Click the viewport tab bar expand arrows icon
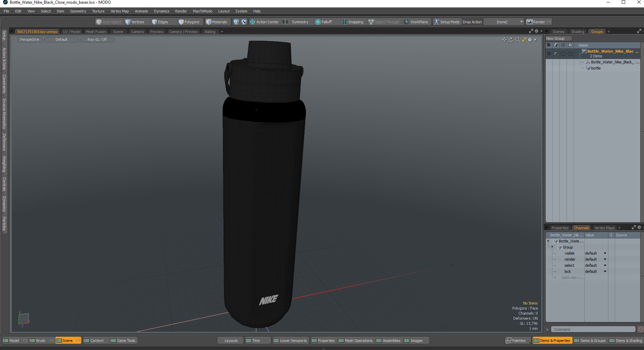This screenshot has height=350, width=644. click(531, 31)
